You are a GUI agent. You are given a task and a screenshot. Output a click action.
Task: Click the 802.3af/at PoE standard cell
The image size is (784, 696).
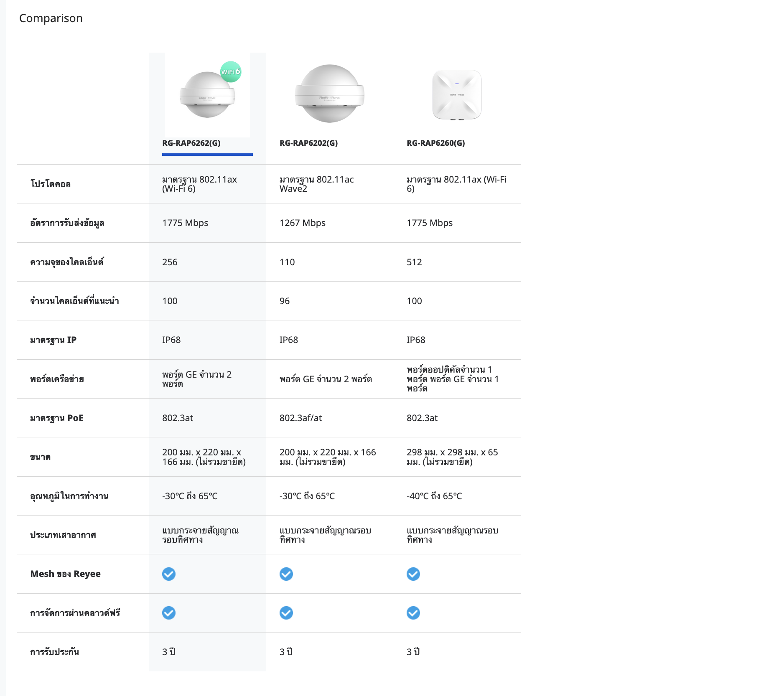(300, 418)
